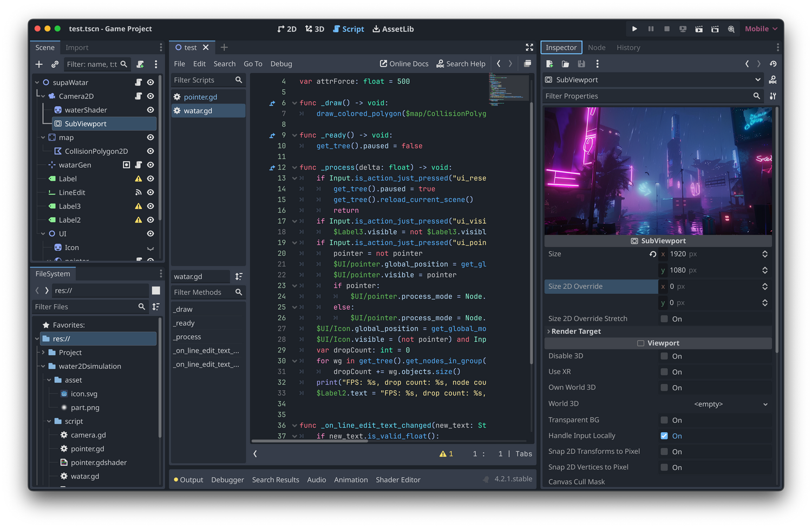Screen dimensions: 812x528
Task: Switch to the Node tab in the Inspector
Action: [597, 47]
